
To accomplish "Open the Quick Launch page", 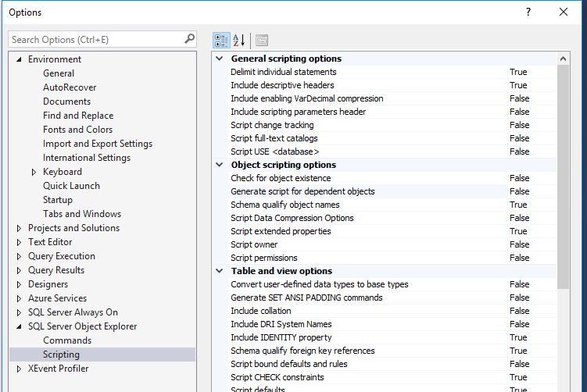I will (x=71, y=186).
